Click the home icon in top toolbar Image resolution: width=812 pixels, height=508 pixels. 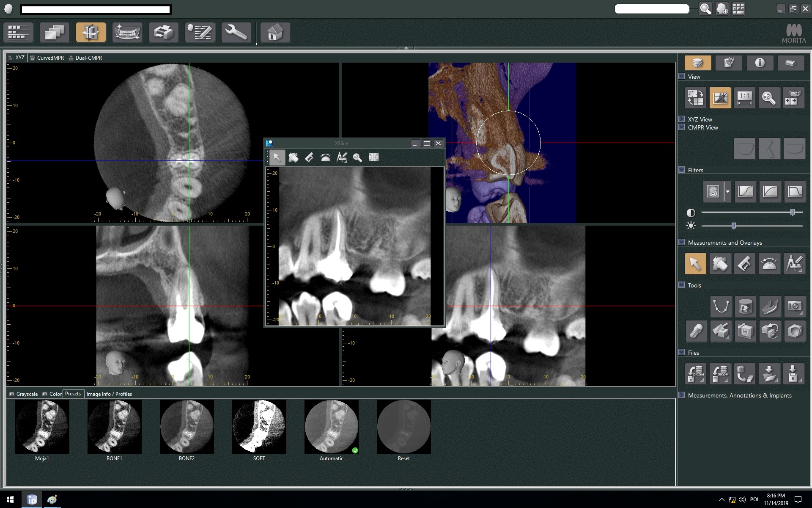[x=275, y=32]
